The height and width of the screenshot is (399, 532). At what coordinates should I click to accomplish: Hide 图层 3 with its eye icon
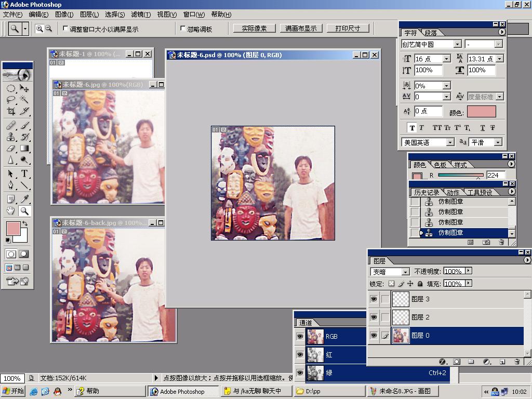tap(374, 299)
